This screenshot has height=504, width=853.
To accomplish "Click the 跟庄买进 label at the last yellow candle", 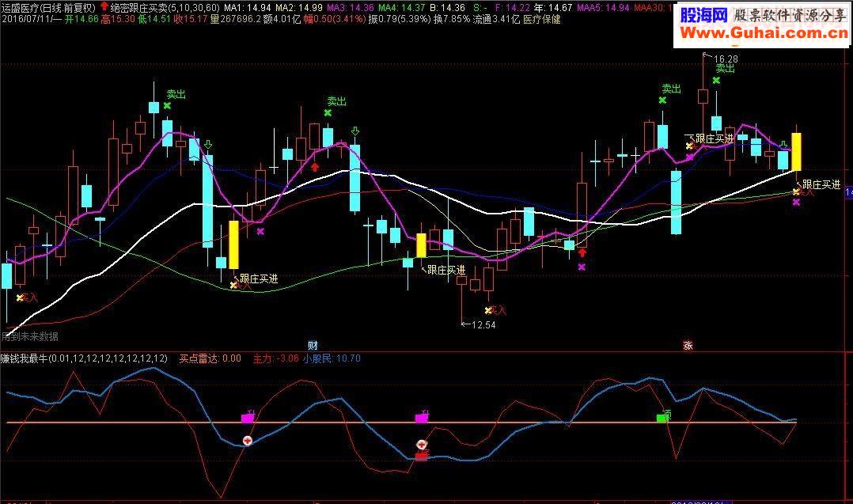I will 821,185.
